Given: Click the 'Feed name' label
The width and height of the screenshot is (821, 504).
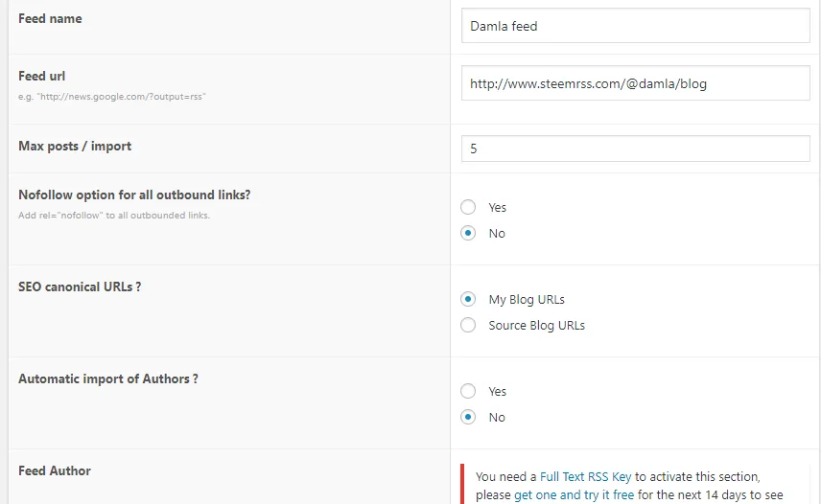Looking at the screenshot, I should click(50, 19).
